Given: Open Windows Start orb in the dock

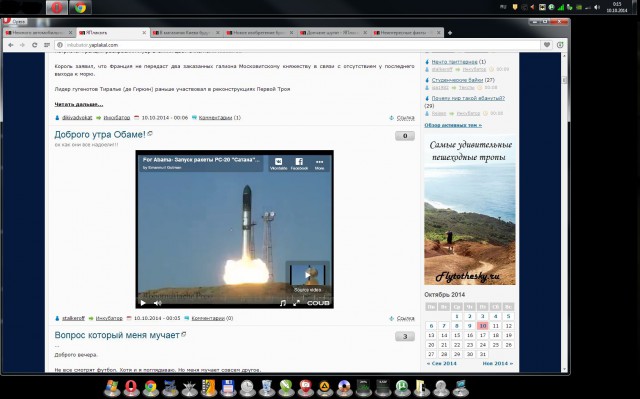Looking at the screenshot, I should 112,388.
